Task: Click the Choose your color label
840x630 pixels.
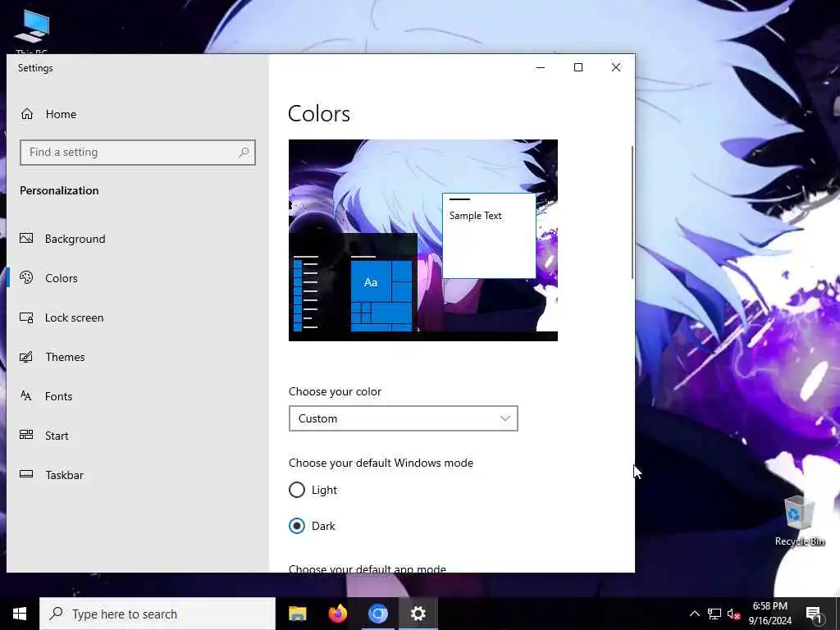Action: tap(335, 391)
